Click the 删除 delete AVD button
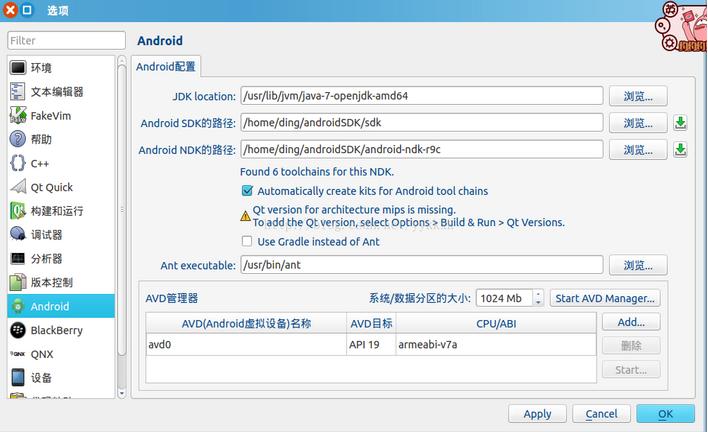This screenshot has width=708, height=432. (631, 346)
